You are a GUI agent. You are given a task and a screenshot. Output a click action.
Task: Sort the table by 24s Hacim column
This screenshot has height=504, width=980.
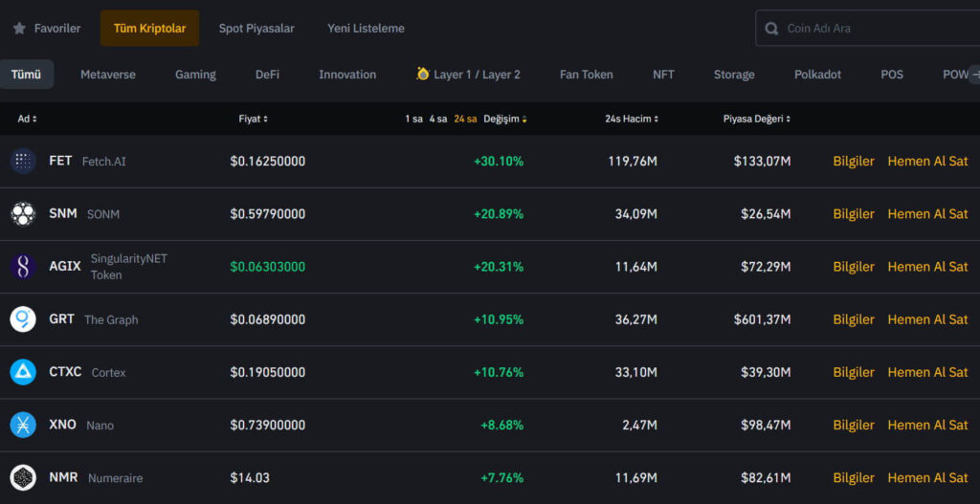click(x=632, y=119)
